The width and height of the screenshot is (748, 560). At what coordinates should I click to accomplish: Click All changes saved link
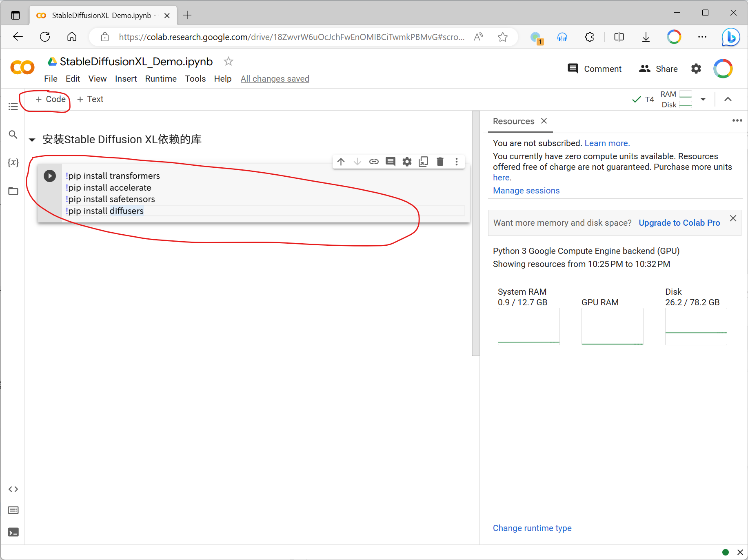pos(275,79)
